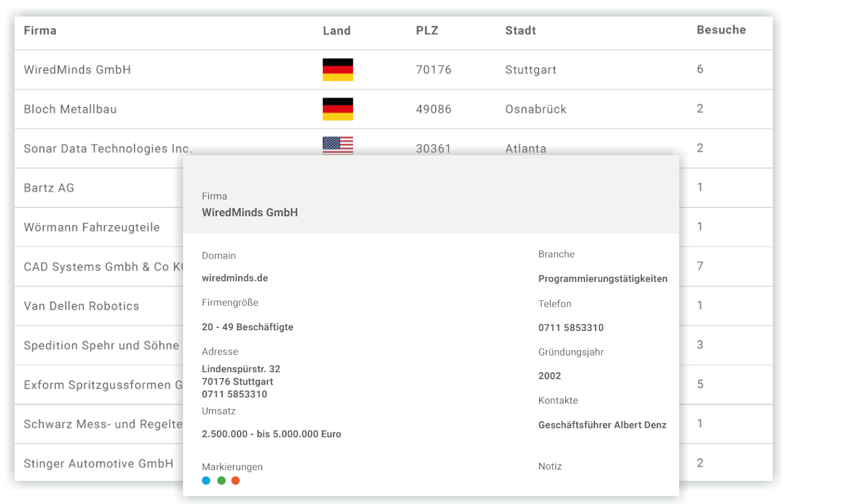The image size is (849, 504).
Task: Click the Programmierungstätigkeiten industry value
Action: 603,279
